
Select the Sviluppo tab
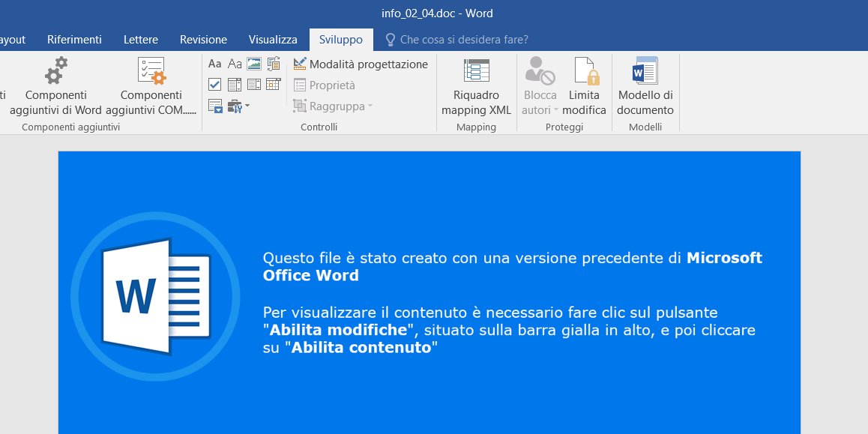coord(341,40)
